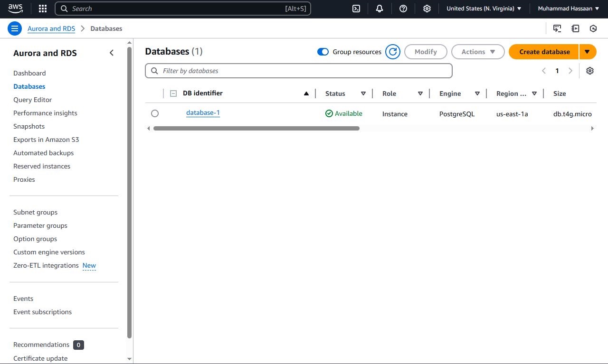Sort by Status column arrow

pos(363,93)
